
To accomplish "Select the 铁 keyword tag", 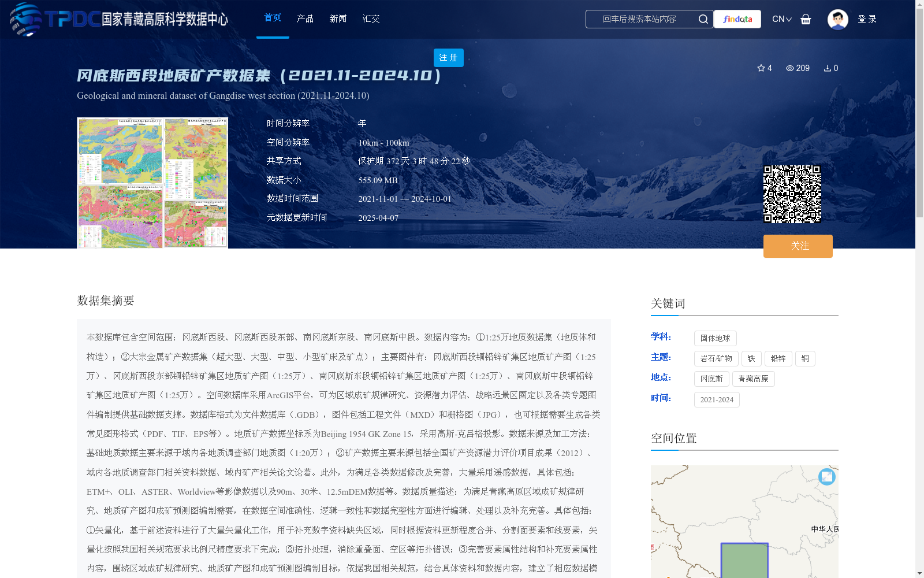I will point(751,359).
